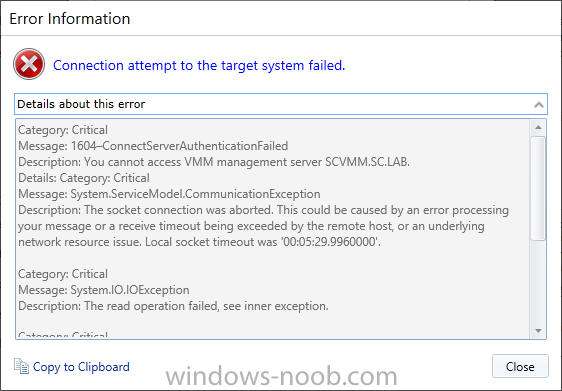
Task: Copy error details via Copy to Clipboard link
Action: (81, 367)
